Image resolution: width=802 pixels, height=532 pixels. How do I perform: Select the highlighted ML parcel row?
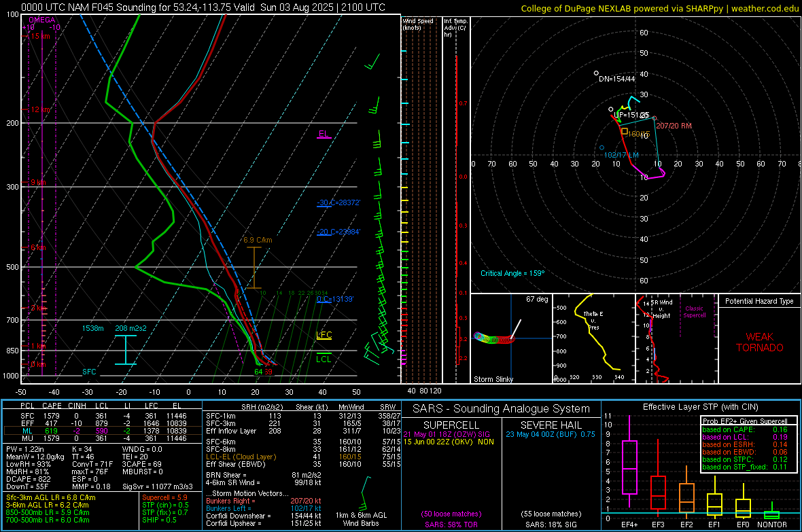click(102, 431)
